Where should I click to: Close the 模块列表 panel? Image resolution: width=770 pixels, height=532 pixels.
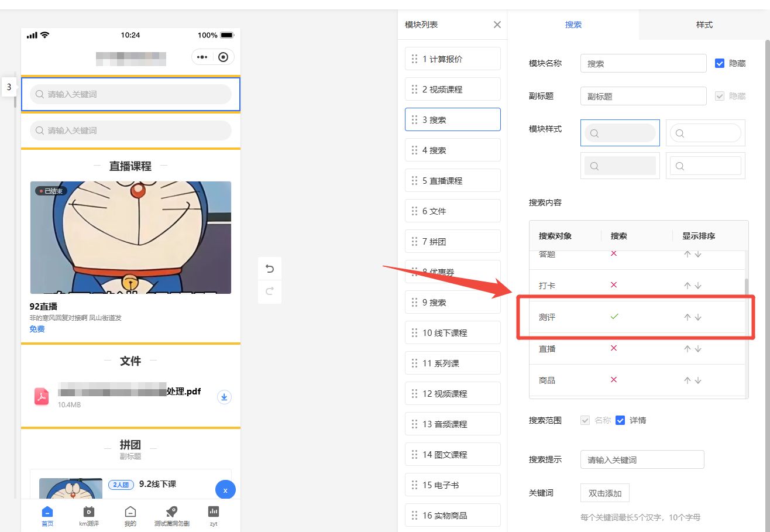pos(497,25)
